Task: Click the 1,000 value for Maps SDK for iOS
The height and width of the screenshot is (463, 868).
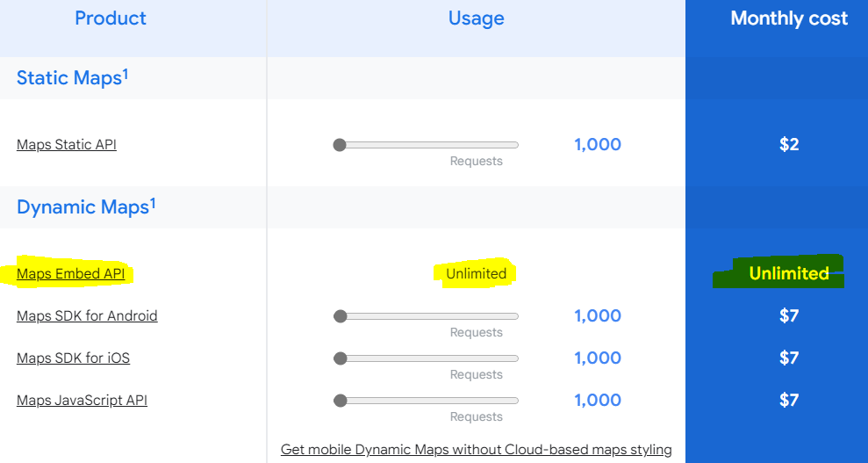Action: coord(598,358)
